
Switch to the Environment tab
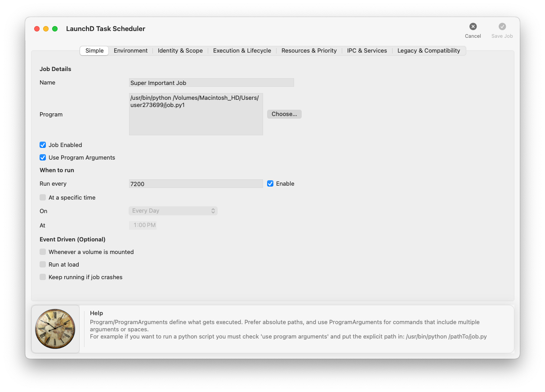click(x=130, y=50)
